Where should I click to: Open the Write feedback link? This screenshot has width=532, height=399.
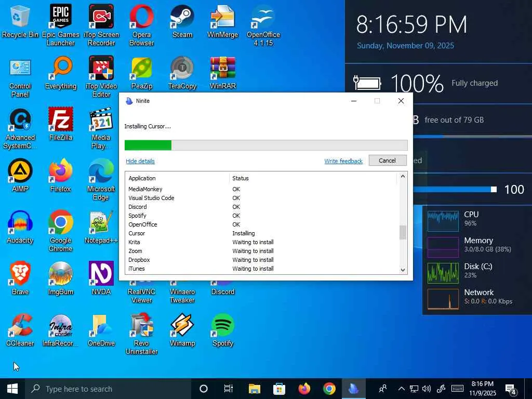[x=343, y=161]
